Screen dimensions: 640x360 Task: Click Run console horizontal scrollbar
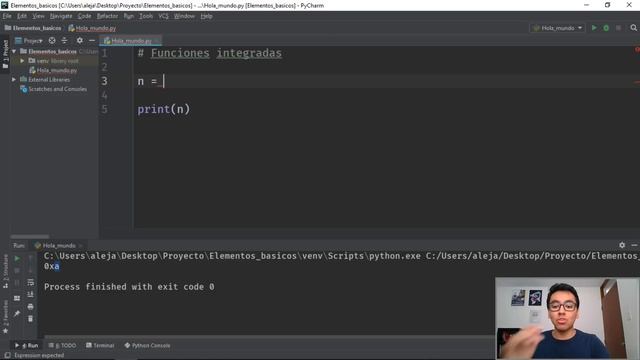tap(269, 337)
